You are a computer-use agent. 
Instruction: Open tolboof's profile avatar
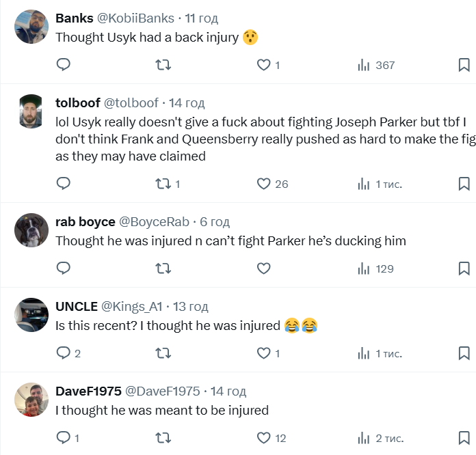[x=31, y=111]
